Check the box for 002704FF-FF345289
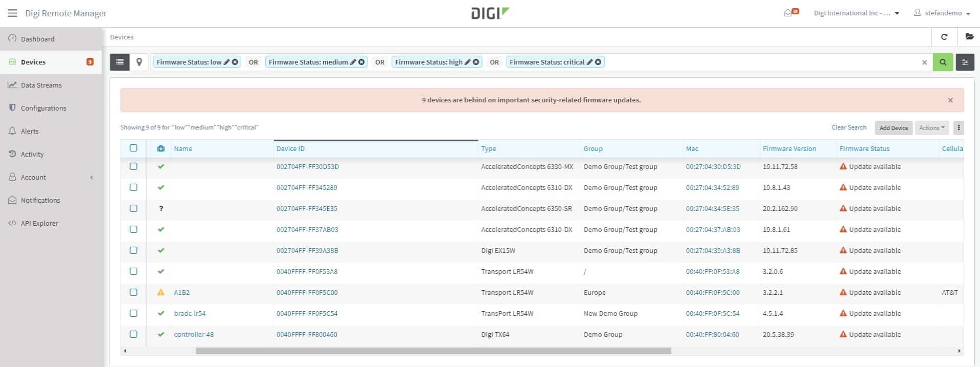This screenshot has height=367, width=980. click(x=133, y=187)
